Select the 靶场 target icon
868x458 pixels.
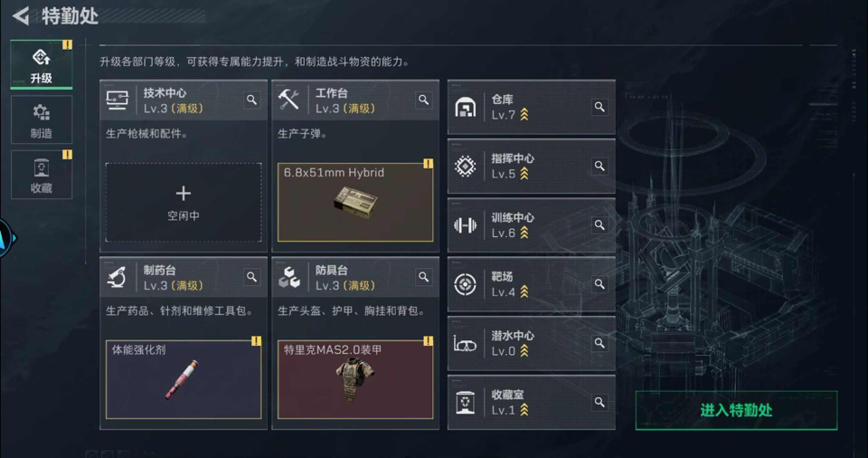[x=465, y=284]
